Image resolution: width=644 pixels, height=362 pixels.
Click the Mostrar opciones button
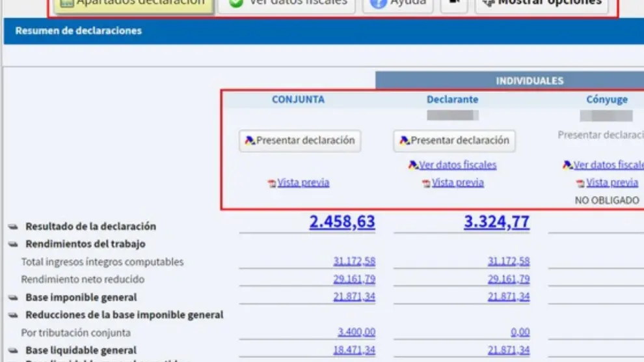[x=541, y=3]
